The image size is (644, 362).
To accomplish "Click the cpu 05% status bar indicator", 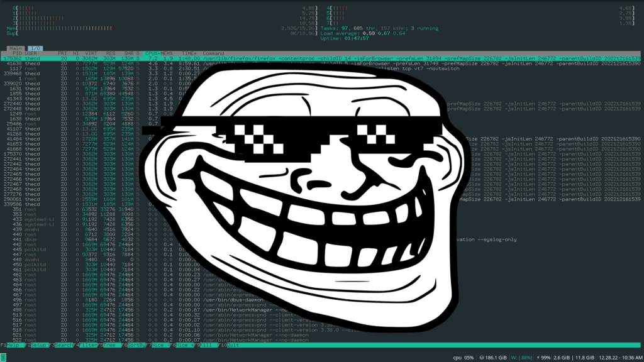I will (x=464, y=358).
